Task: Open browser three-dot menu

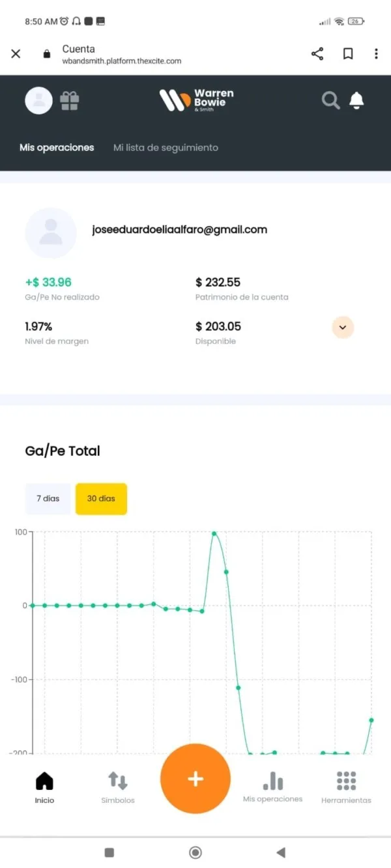Action: coord(376,54)
